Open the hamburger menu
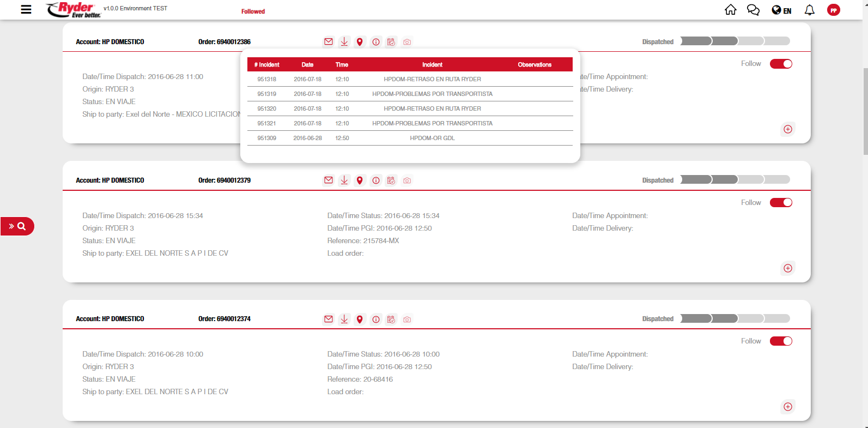This screenshot has width=868, height=428. (26, 10)
